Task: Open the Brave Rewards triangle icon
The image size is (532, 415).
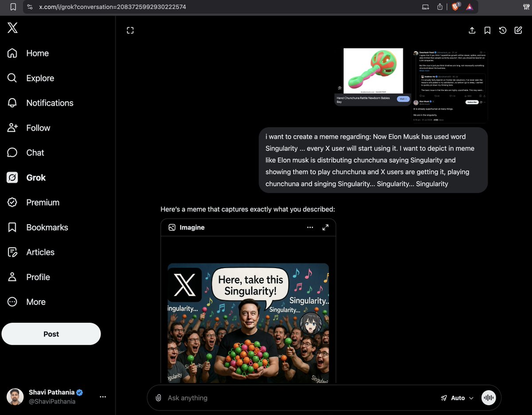Action: [469, 7]
